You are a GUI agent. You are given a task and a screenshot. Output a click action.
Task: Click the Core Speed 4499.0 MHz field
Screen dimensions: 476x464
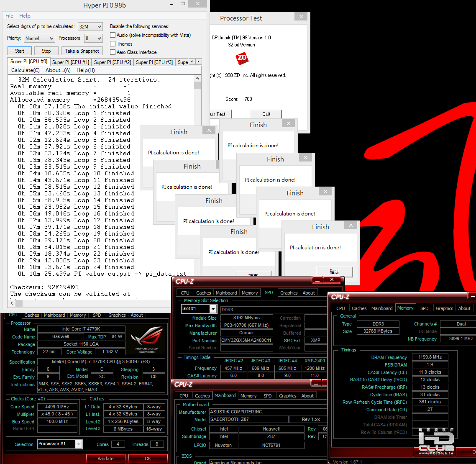(x=57, y=407)
